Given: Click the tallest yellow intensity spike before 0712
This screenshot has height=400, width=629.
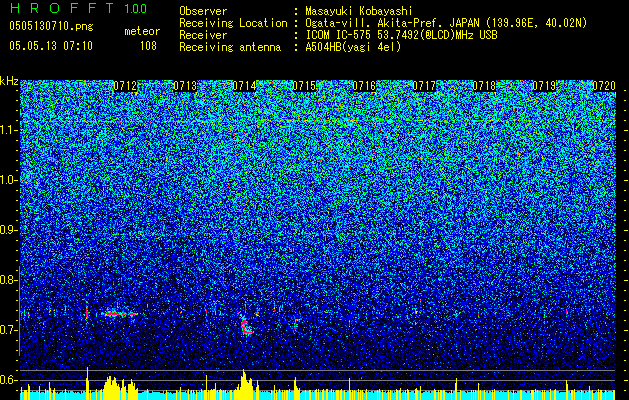Looking at the screenshot, I should (x=87, y=383).
